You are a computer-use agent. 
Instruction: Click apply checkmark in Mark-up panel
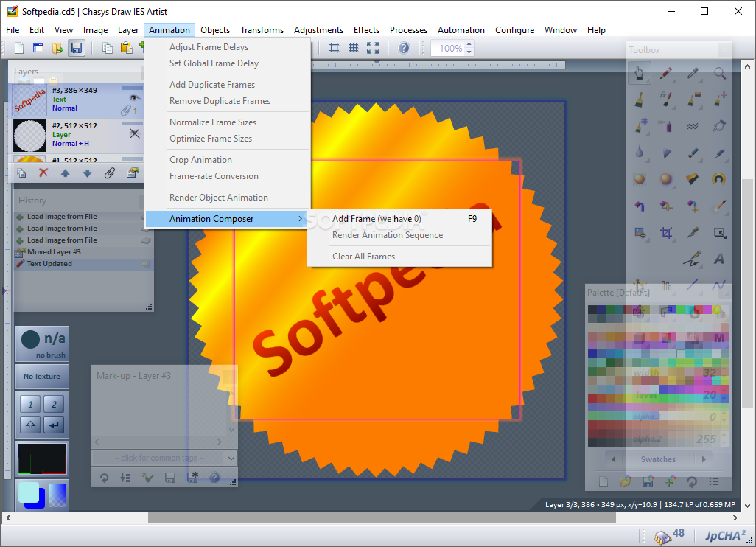point(147,478)
